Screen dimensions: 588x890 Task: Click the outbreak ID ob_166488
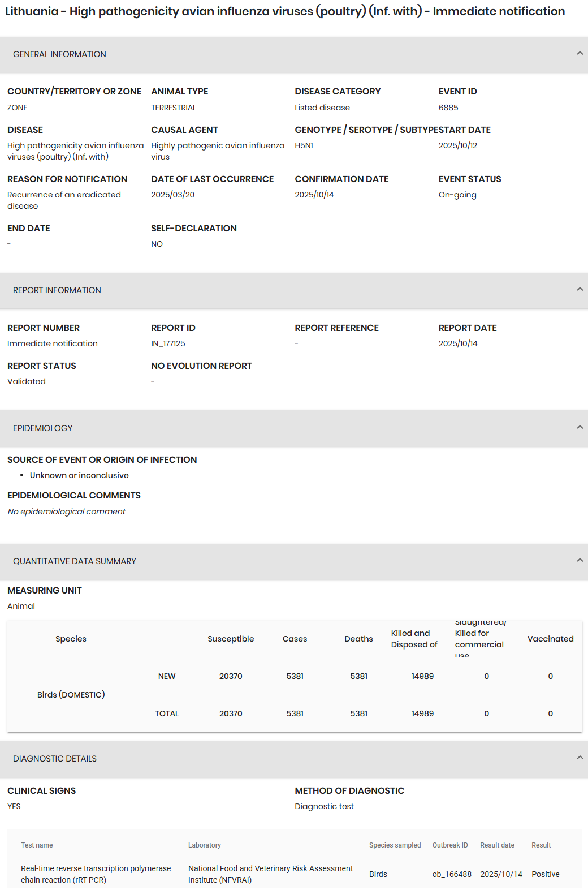click(452, 874)
